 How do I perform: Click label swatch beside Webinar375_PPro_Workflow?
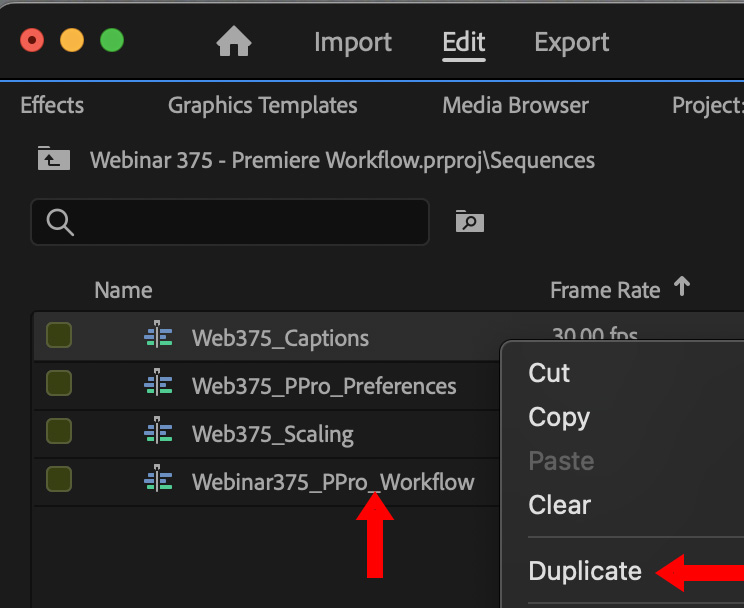pos(59,480)
